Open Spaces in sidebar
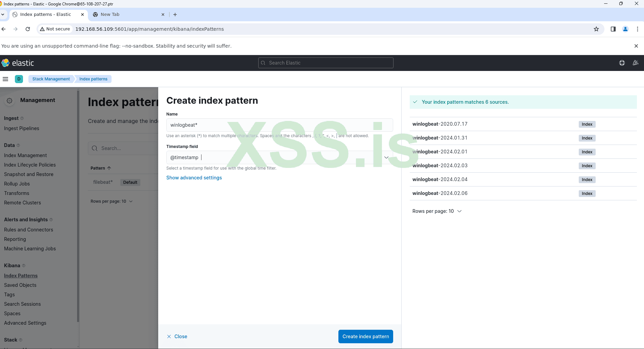 [12, 314]
